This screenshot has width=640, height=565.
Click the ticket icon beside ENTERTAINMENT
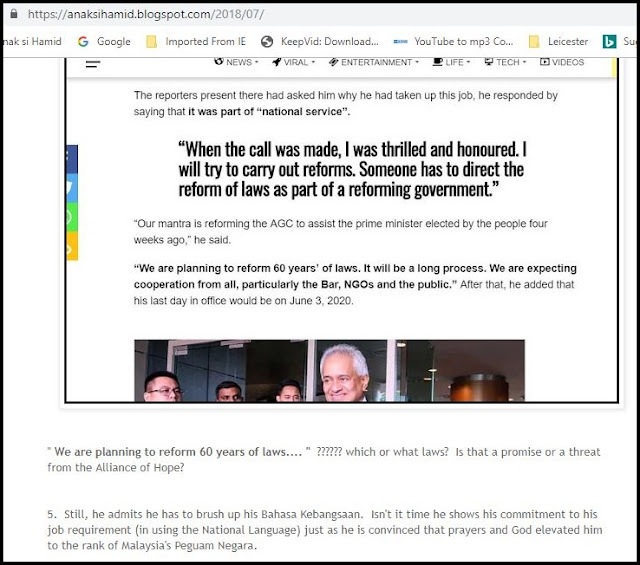pyautogui.click(x=333, y=62)
